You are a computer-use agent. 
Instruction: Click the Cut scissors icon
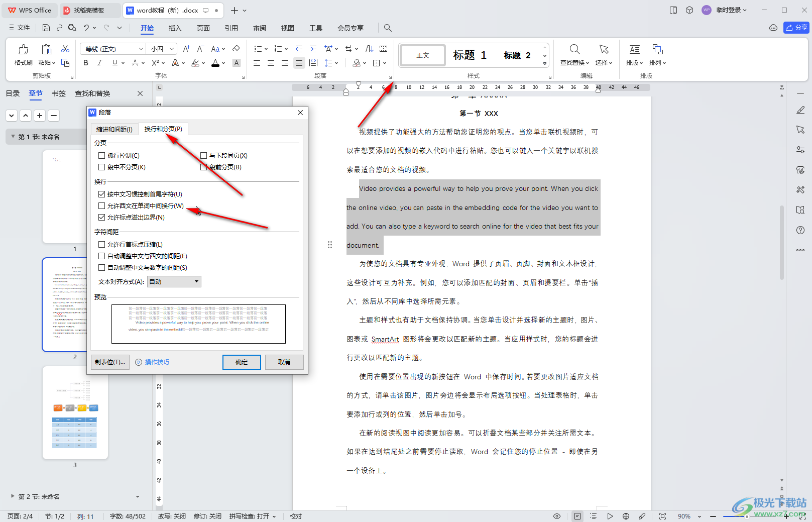tap(65, 49)
